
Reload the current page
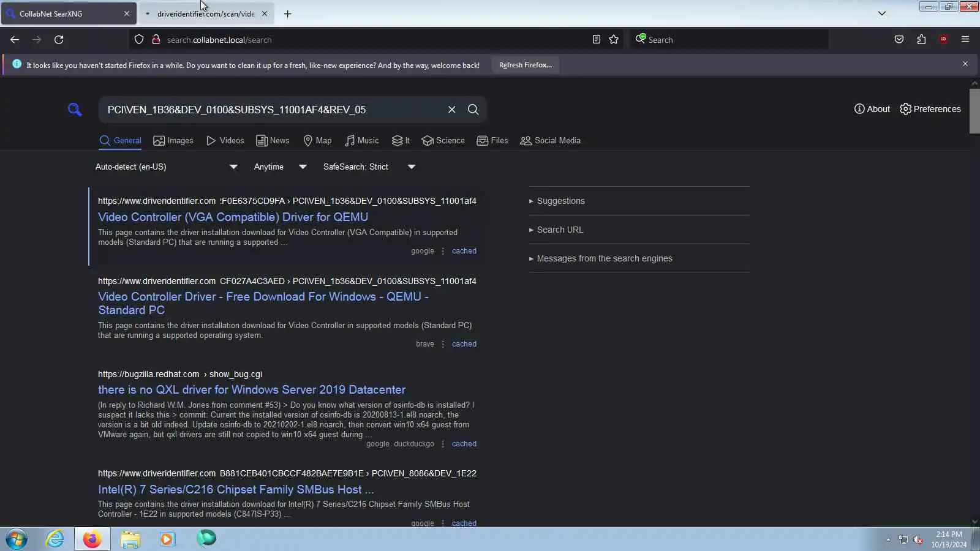coord(59,40)
